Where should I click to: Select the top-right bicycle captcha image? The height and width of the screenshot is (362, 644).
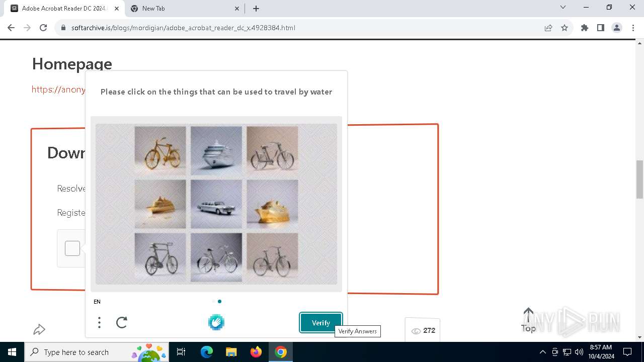click(x=272, y=150)
